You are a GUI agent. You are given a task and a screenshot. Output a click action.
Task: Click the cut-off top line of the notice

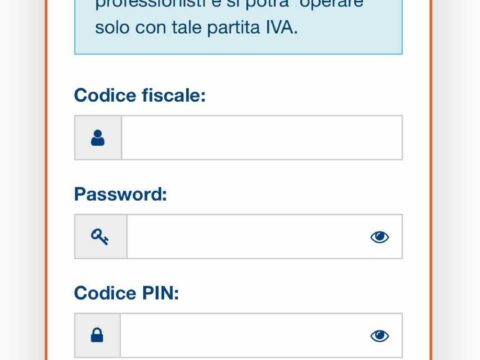click(x=229, y=4)
